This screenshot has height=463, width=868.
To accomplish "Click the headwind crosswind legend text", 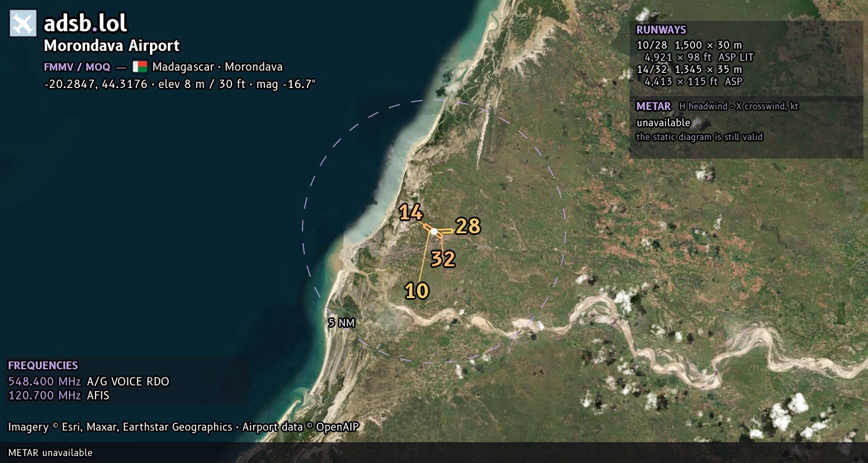I will coord(739,107).
